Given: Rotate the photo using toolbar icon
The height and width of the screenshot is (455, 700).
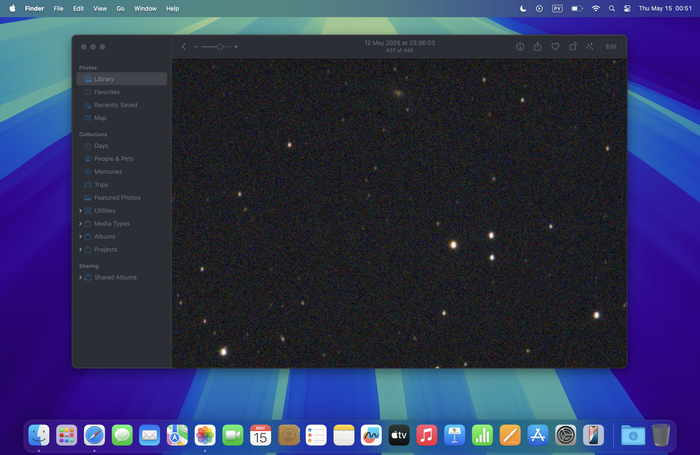Looking at the screenshot, I should pos(573,46).
